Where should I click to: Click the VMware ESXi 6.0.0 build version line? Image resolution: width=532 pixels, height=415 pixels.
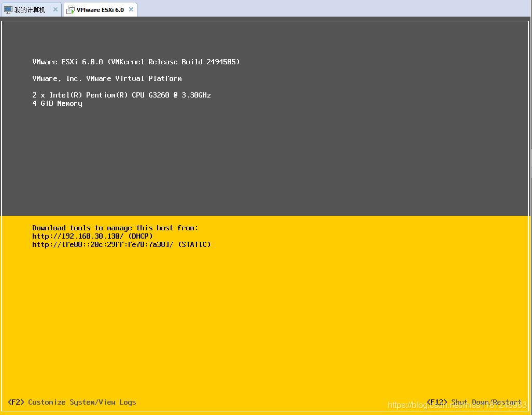[x=136, y=62]
